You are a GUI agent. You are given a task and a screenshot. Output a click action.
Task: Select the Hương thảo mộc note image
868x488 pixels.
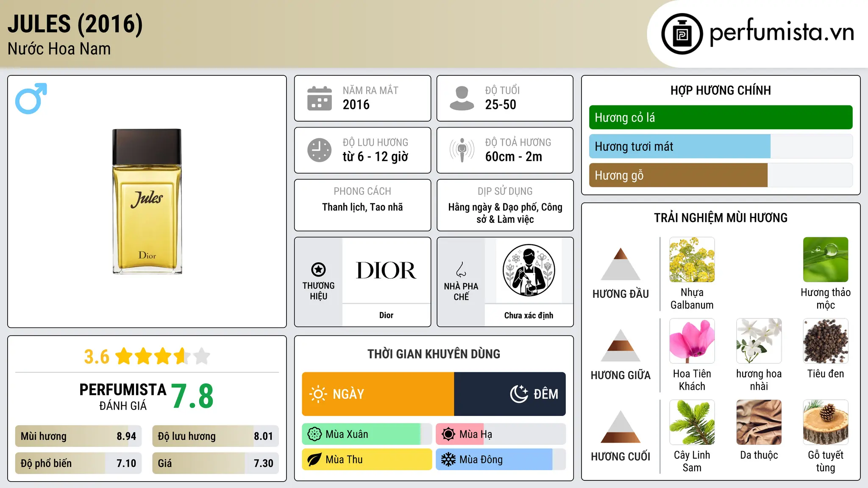point(825,259)
